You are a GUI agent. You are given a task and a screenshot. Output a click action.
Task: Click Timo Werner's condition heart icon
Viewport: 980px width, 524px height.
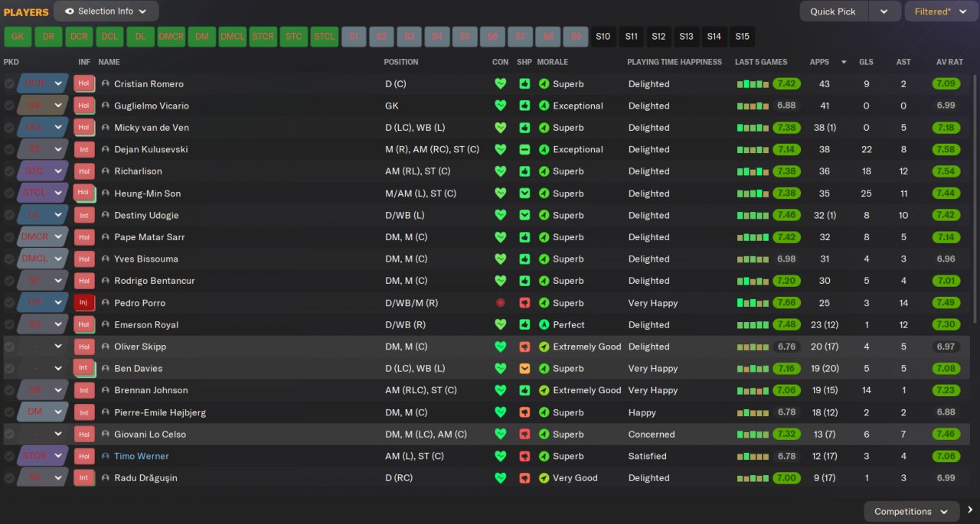coord(501,456)
